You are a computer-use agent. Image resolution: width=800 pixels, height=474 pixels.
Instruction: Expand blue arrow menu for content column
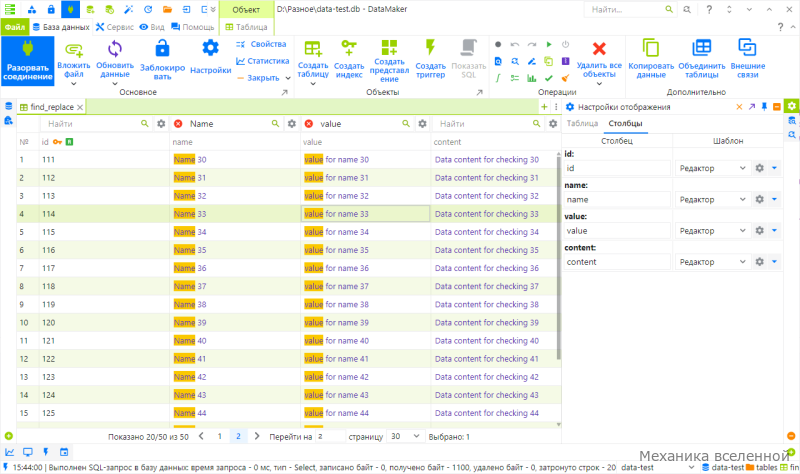click(x=774, y=262)
